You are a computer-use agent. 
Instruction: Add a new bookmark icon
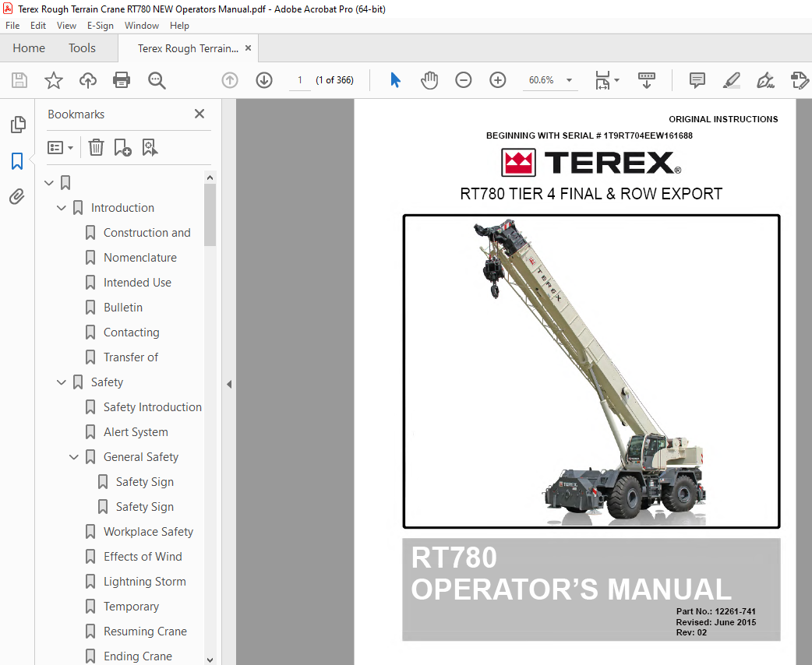coord(122,147)
